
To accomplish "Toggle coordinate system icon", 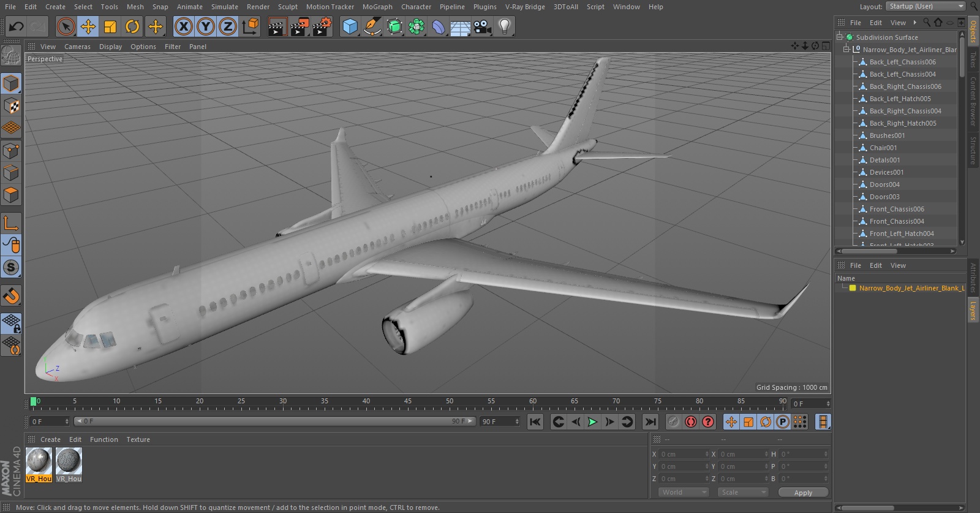I will point(251,26).
